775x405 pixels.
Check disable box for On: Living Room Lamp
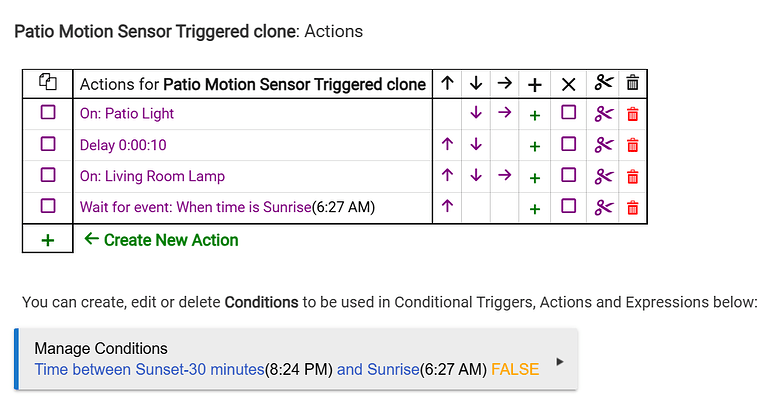pyautogui.click(x=568, y=176)
